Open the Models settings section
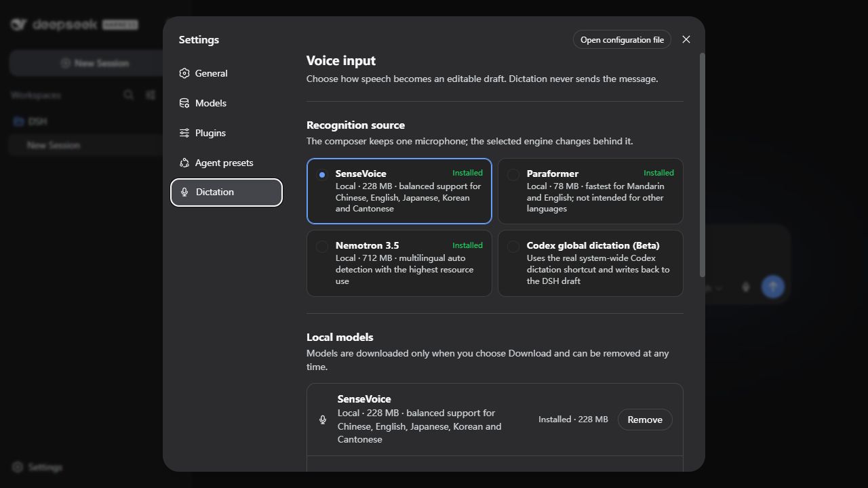868x488 pixels. (x=226, y=103)
